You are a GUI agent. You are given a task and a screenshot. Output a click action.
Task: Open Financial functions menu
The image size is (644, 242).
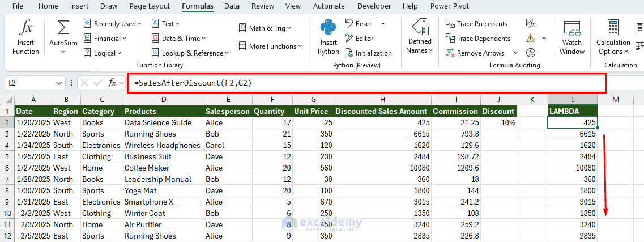tap(105, 38)
